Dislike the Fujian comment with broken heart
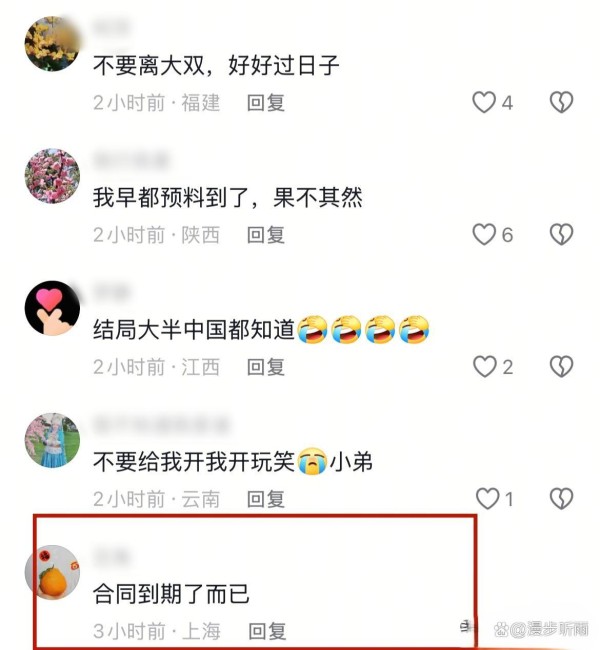600x650 pixels. point(561,102)
